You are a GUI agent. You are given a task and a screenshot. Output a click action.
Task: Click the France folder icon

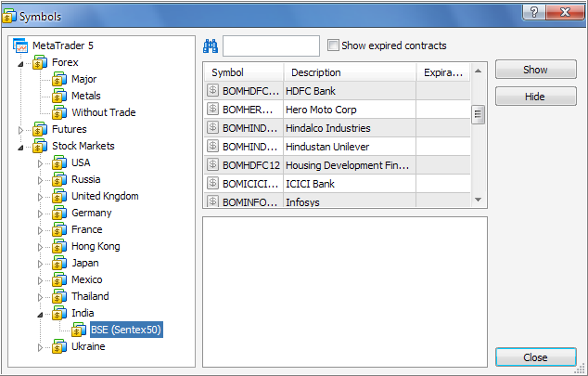pyautogui.click(x=59, y=229)
